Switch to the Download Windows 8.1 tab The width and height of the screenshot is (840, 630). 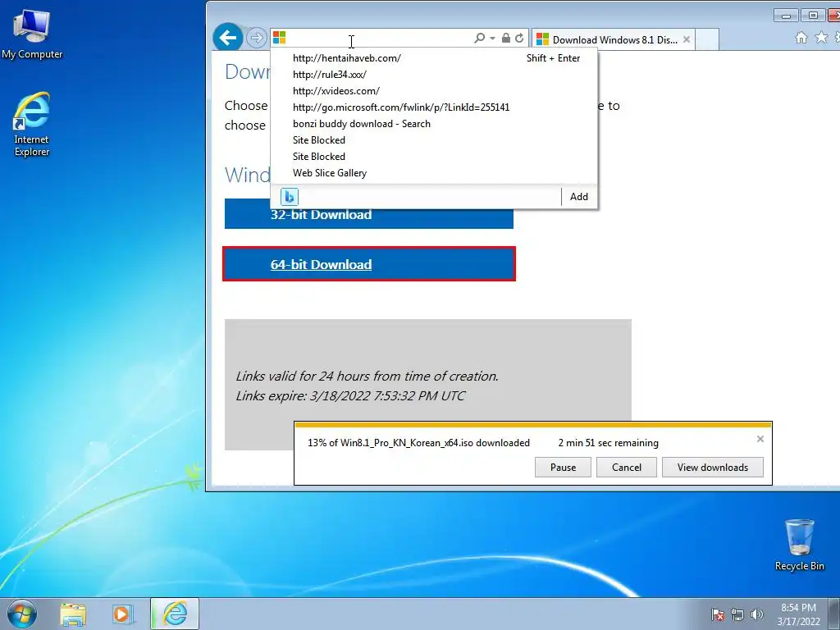point(613,39)
